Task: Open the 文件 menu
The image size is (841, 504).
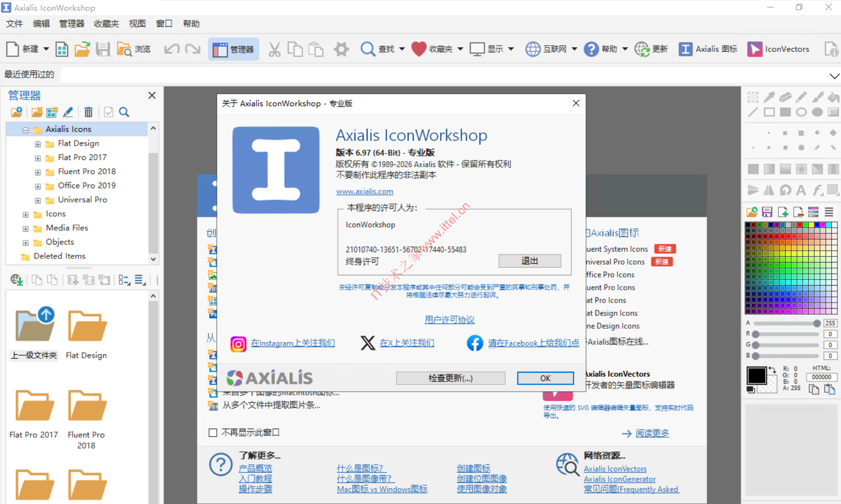Action: (14, 24)
